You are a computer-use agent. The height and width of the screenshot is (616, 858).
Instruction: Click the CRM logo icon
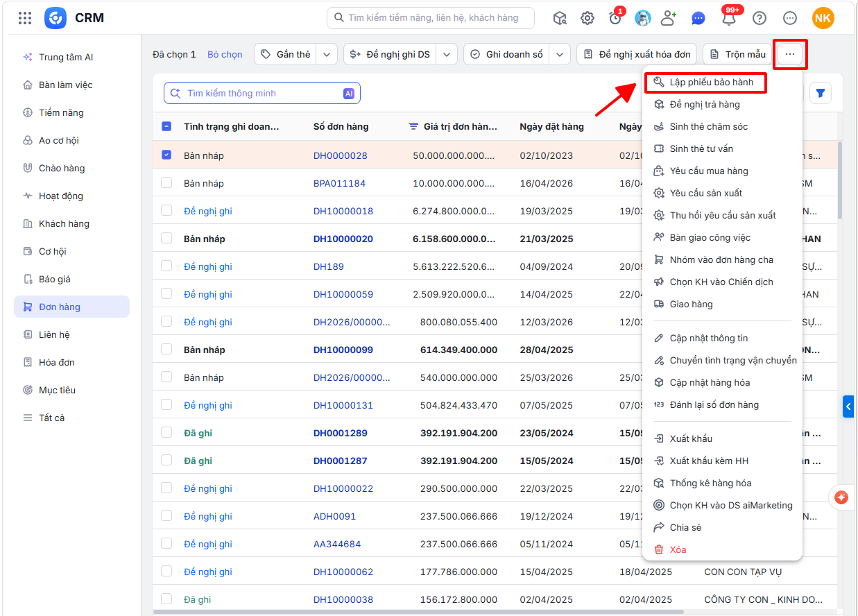pyautogui.click(x=55, y=18)
